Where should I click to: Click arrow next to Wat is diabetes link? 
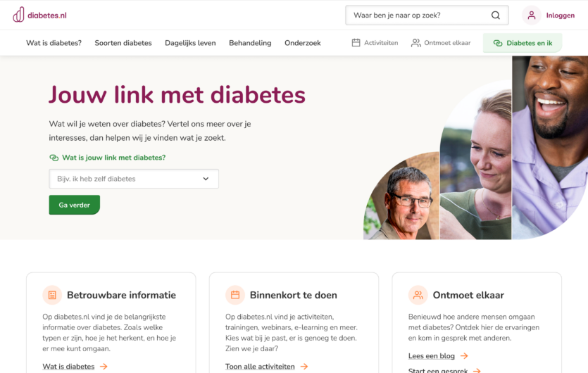click(x=104, y=367)
